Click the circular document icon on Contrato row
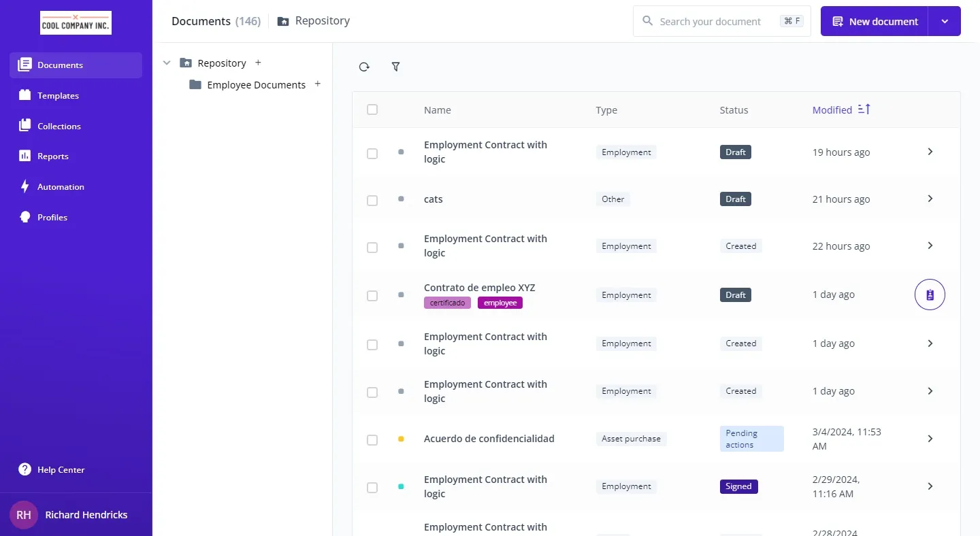Screen dimensions: 980x536 [930, 295]
